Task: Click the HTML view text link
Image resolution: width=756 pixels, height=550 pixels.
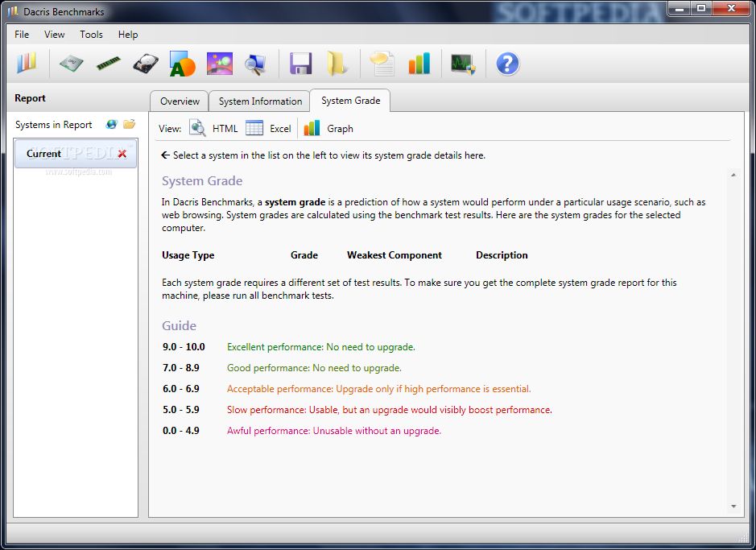Action: [225, 129]
